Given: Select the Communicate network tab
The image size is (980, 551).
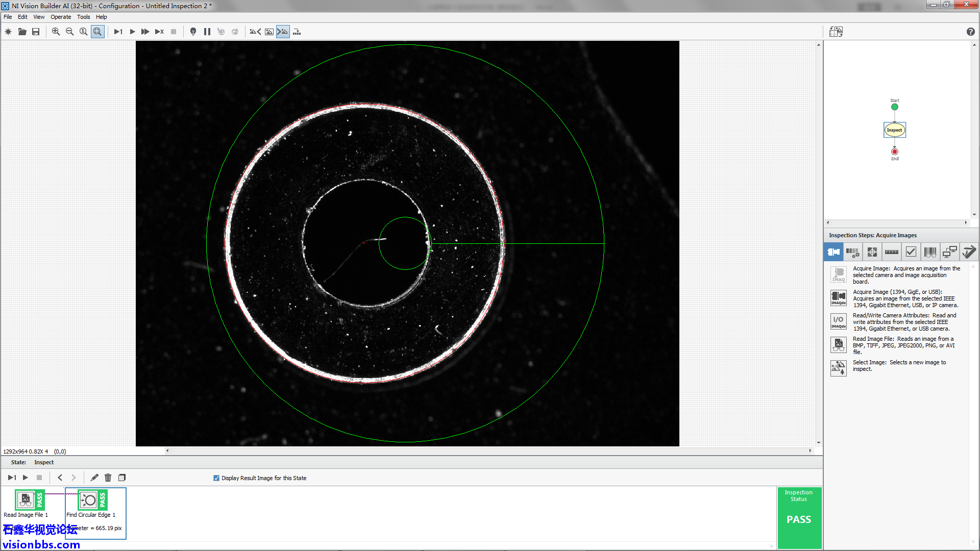Looking at the screenshot, I should [950, 252].
